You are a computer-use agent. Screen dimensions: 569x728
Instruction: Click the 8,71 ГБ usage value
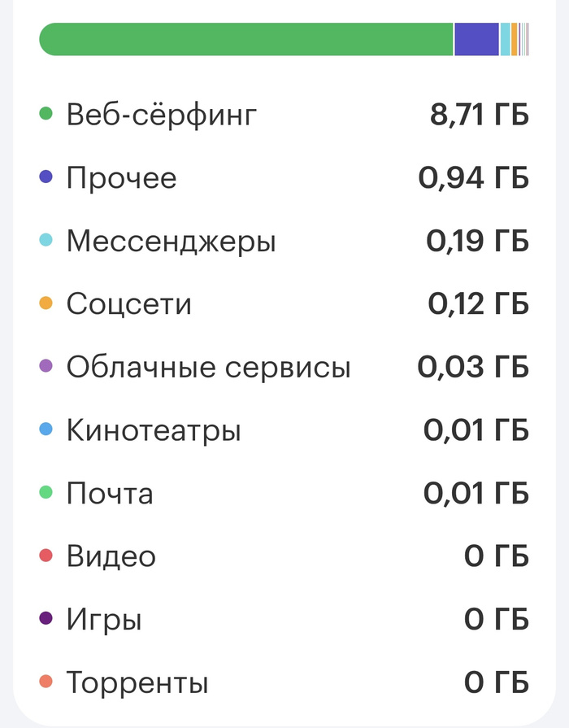480,116
